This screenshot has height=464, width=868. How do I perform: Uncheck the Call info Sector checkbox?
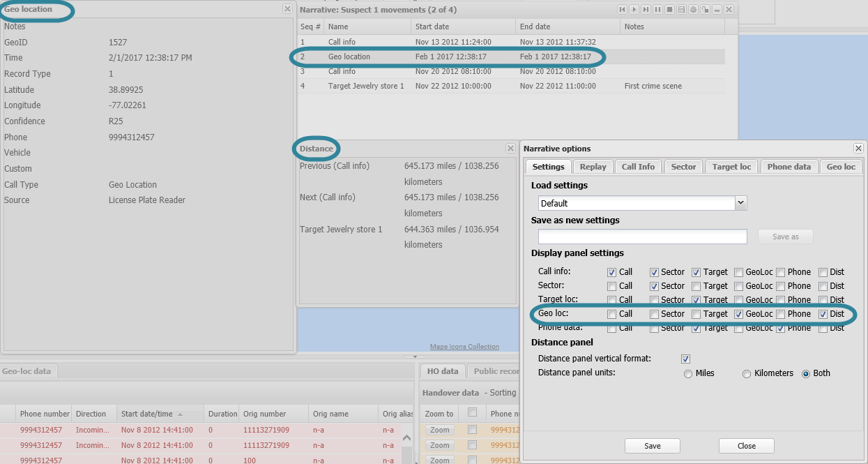[x=654, y=272]
